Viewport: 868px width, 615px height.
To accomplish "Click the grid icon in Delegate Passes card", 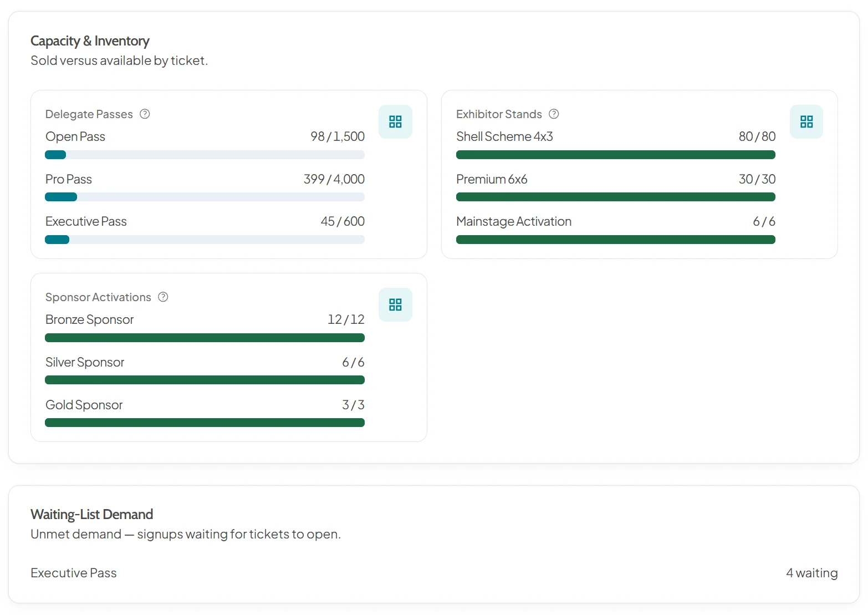I will coord(395,121).
